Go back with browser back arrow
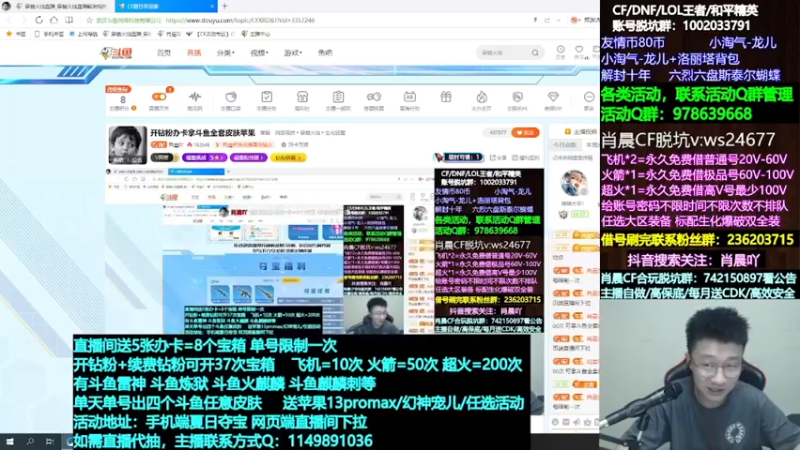Viewport: 800px width, 450px height. pyautogui.click(x=9, y=20)
